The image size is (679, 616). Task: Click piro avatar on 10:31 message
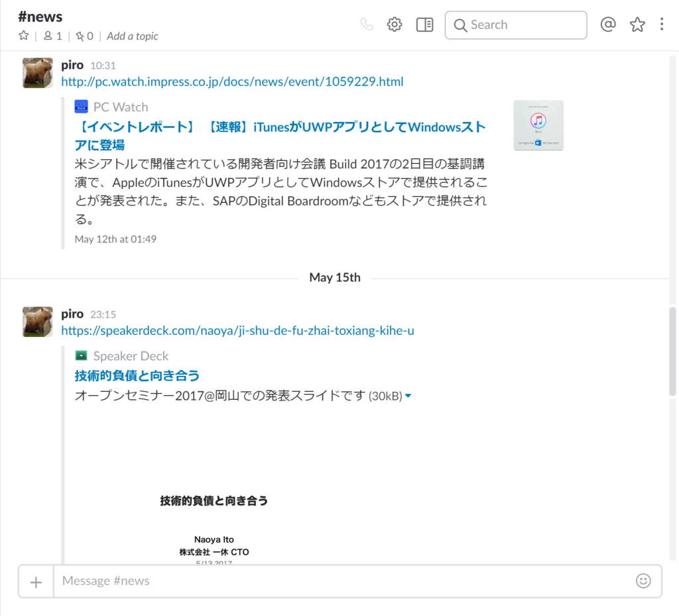38,73
